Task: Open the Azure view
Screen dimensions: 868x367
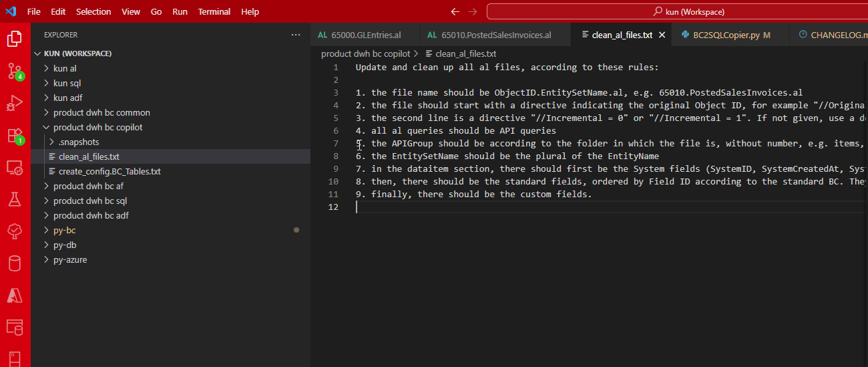Action: click(x=15, y=295)
